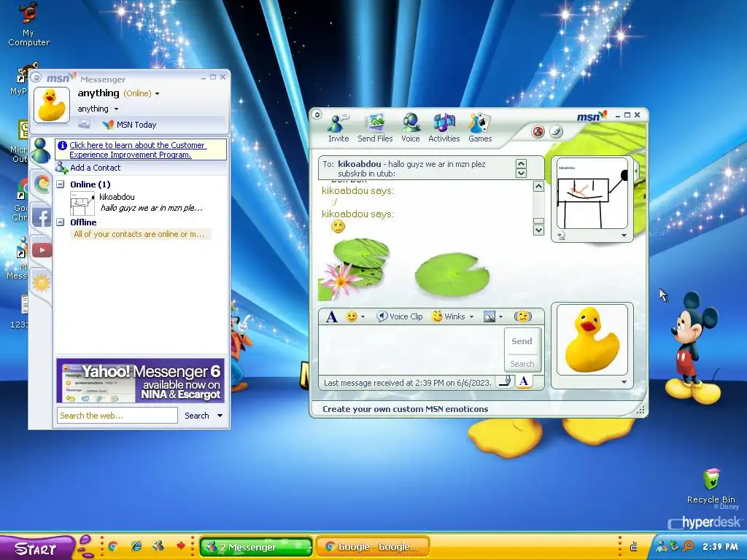Click the Yahoo! Messenger 6 banner ad
The image size is (747, 560).
tap(140, 381)
